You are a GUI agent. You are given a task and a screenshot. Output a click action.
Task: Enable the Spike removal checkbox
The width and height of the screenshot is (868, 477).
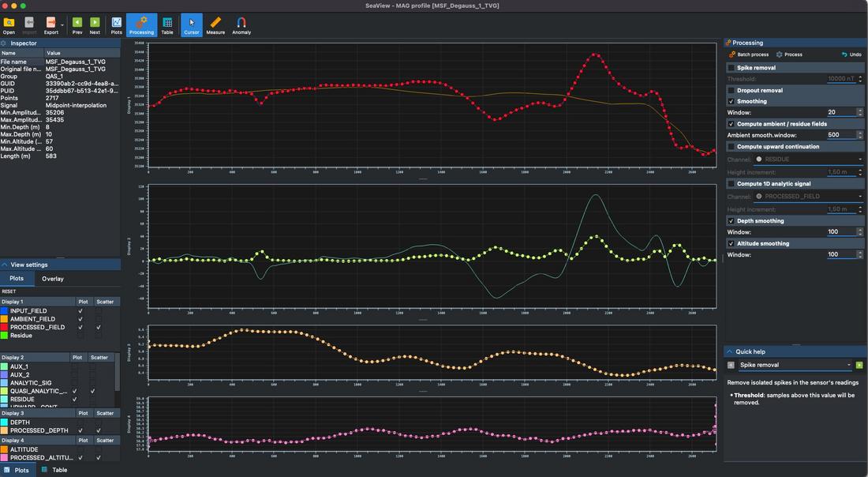[x=731, y=68]
